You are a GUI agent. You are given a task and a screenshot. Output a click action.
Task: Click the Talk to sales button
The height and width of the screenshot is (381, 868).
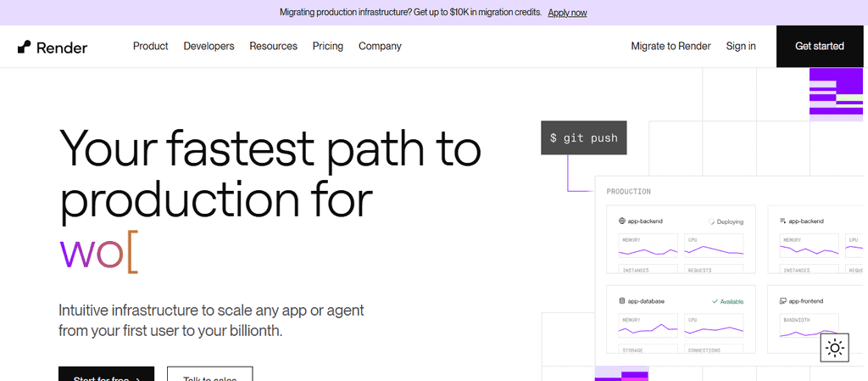[x=210, y=374]
